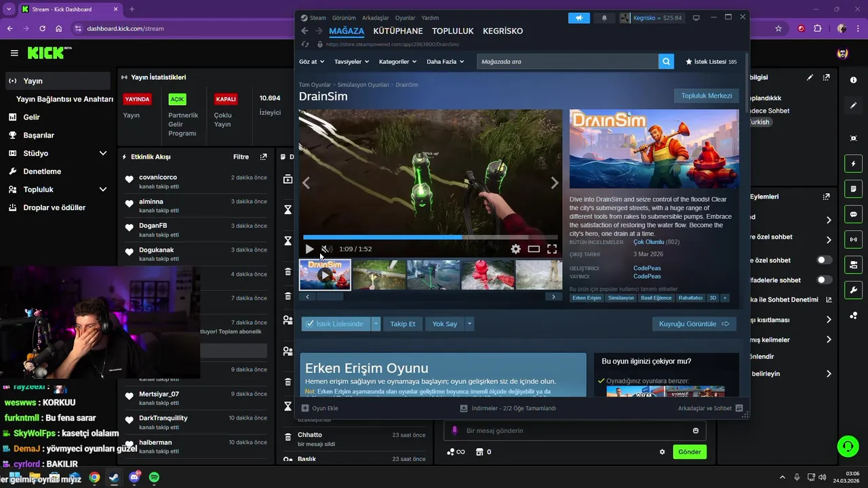Expand the Tavsiyeler dropdown
868x488 pixels.
coord(351,62)
